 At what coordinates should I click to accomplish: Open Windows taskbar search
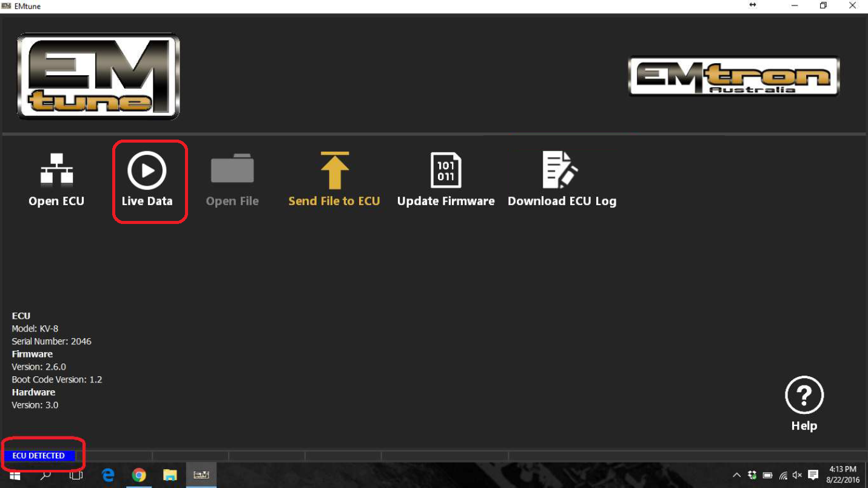(x=45, y=475)
